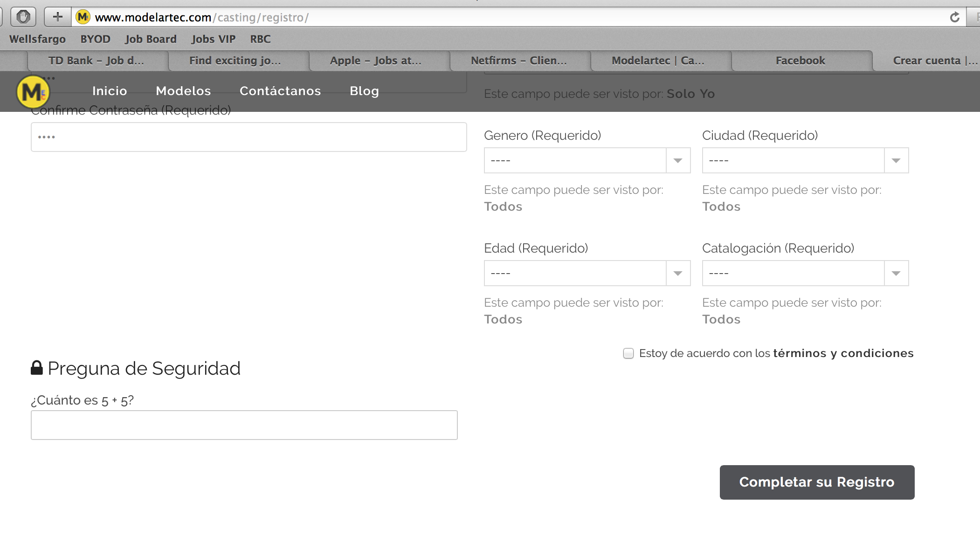Viewport: 980px width, 536px height.
Task: Switch to the Facebook tab
Action: 800,61
